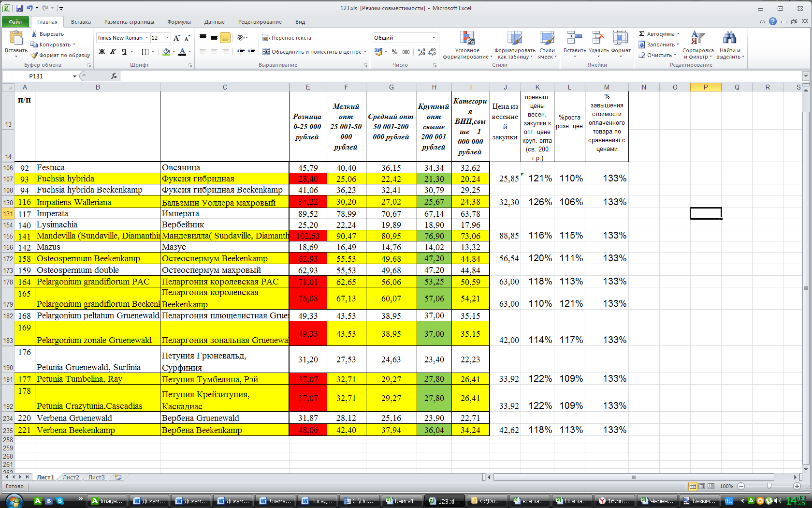The height and width of the screenshot is (508, 812).
Task: Switch to the Формулы ribbon tab
Action: tap(179, 22)
